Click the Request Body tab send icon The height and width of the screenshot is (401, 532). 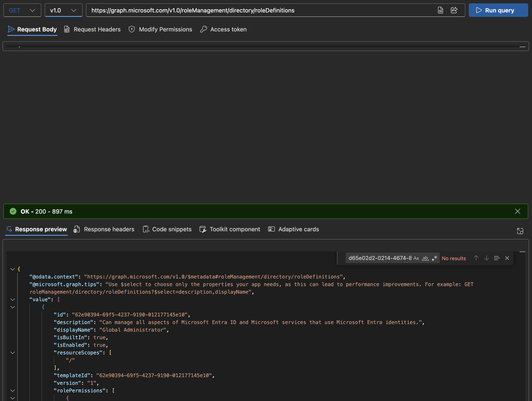pyautogui.click(x=11, y=29)
